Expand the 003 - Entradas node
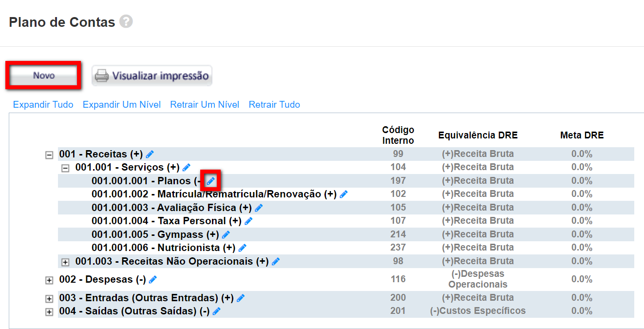This screenshot has width=644, height=329. pos(49,299)
